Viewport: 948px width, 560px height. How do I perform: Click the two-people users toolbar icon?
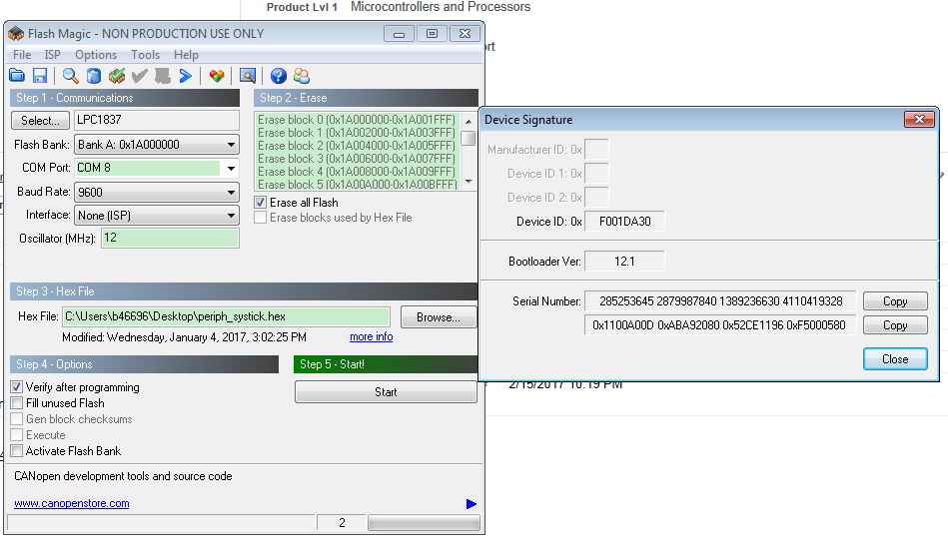pos(301,76)
